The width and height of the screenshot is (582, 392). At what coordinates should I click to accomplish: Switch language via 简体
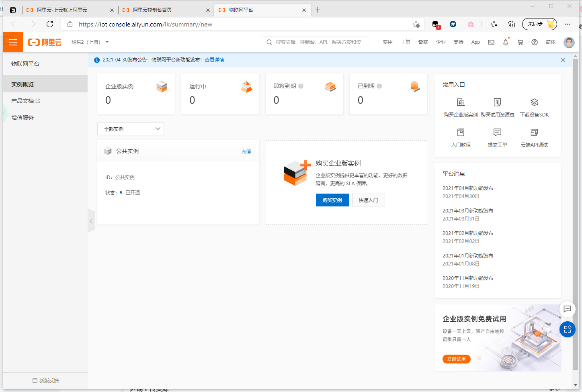551,42
